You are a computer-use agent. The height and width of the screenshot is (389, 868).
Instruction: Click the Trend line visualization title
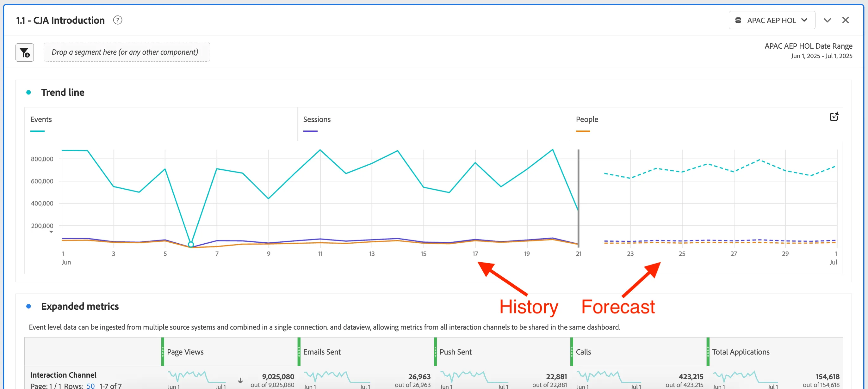63,92
